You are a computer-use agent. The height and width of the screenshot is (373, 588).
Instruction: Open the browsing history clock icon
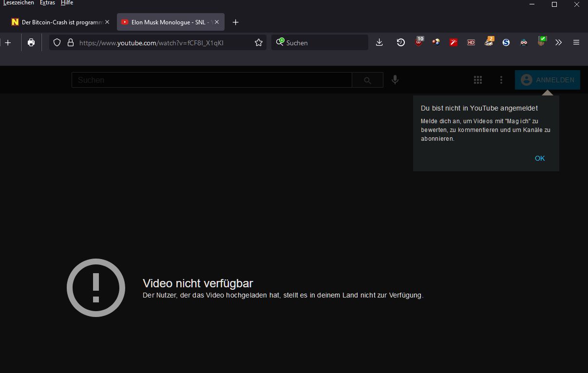coord(400,42)
